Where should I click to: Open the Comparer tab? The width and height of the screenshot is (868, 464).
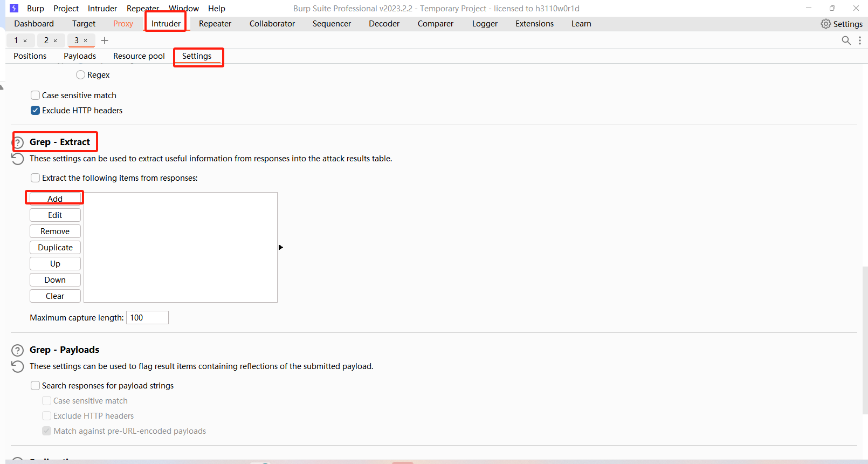(x=436, y=24)
